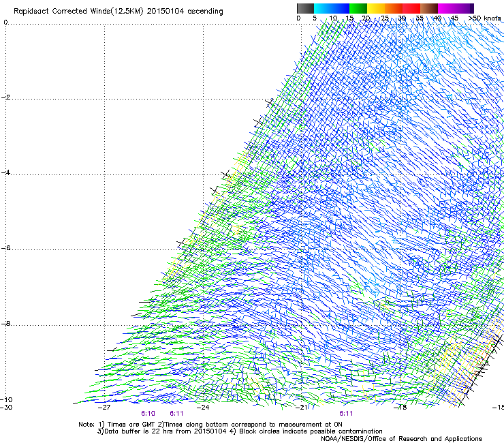Click the note "1) Times are GMT"
This screenshot has height=443, width=504.
[x=127, y=425]
